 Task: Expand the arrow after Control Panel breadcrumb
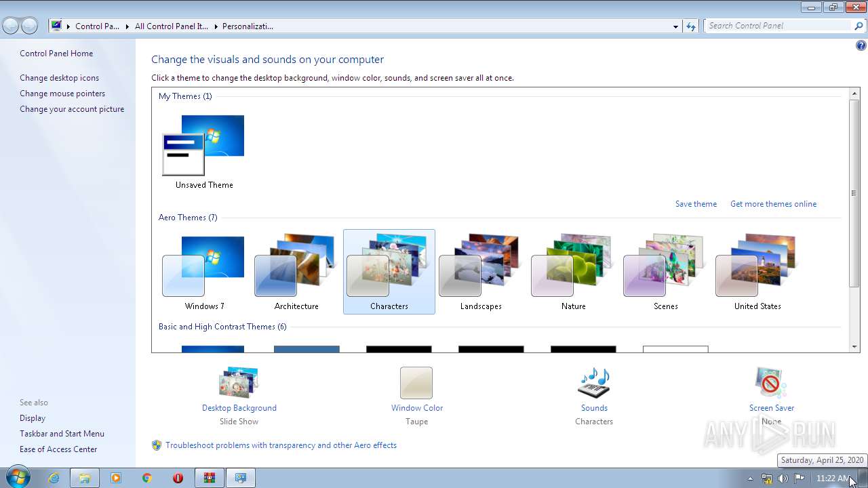127,26
